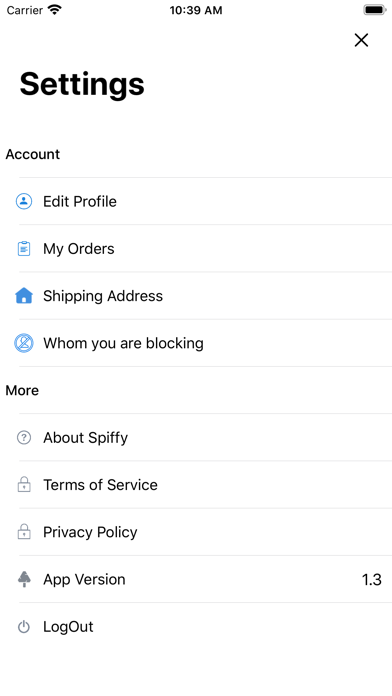
Task: Open Shipping Address settings
Action: click(x=205, y=296)
